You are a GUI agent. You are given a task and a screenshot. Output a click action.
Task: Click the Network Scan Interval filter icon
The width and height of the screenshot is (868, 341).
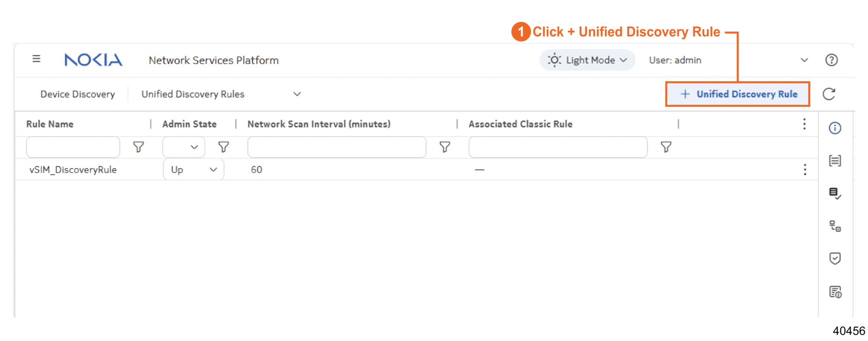(444, 147)
